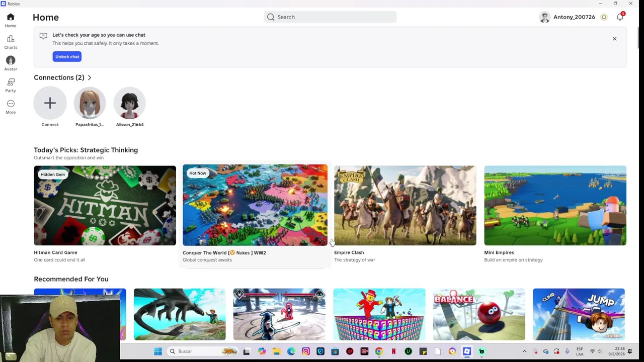This screenshot has width=644, height=362.
Task: Show hidden system tray icons
Action: (x=524, y=351)
